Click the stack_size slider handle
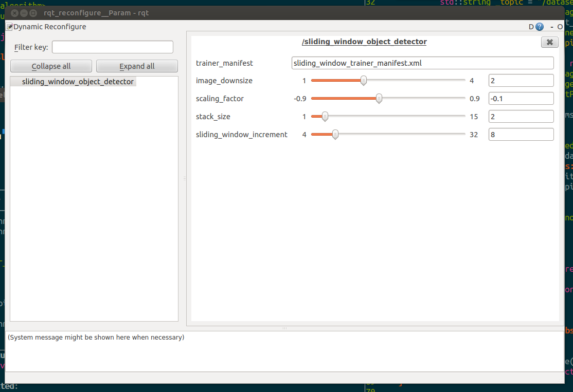Viewport: 573px width, 392px height. (325, 117)
